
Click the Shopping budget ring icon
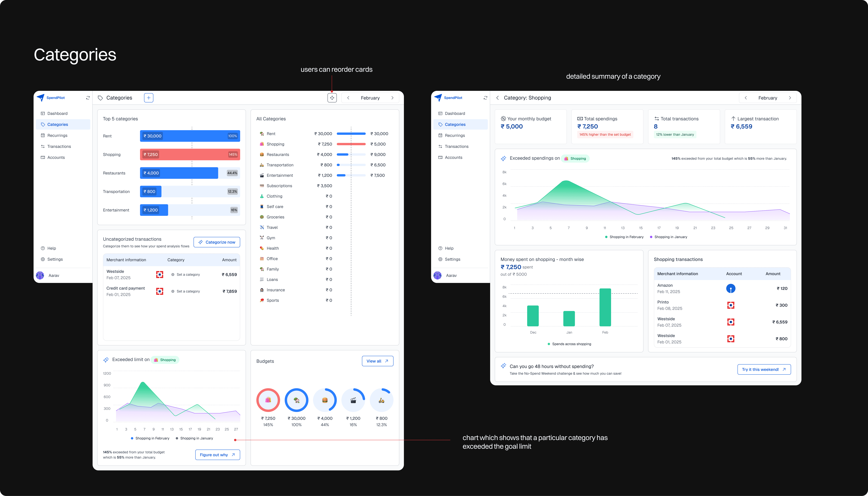[268, 400]
